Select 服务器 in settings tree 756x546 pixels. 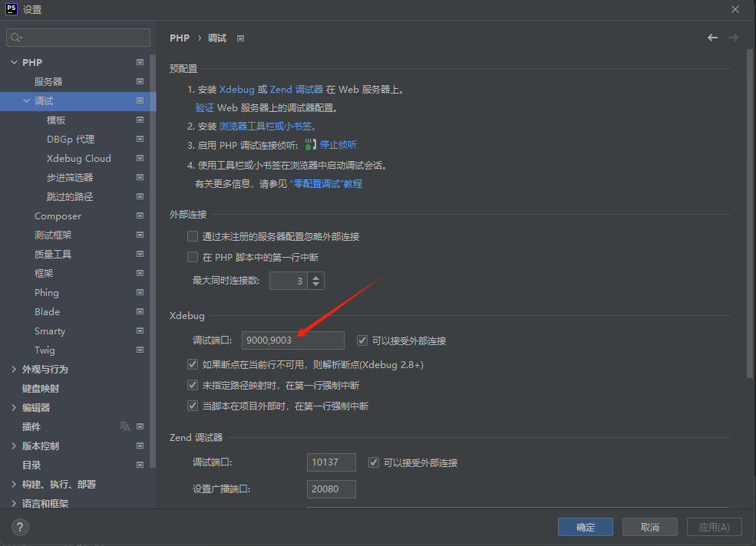click(x=48, y=81)
